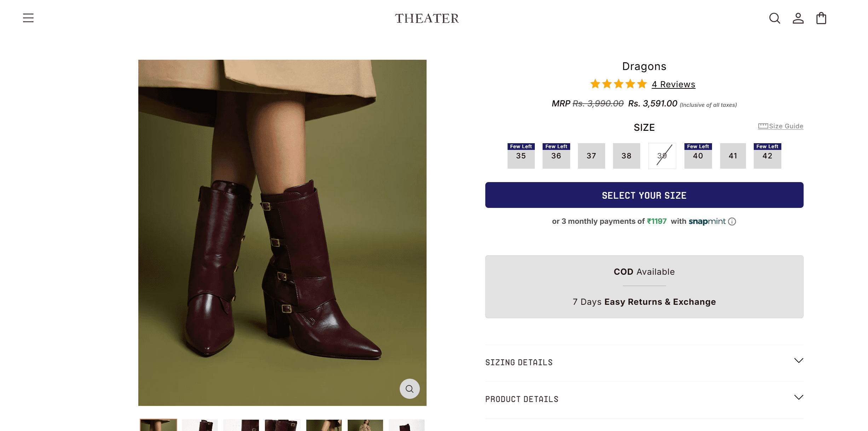Click the five-star rating icons

pyautogui.click(x=618, y=84)
